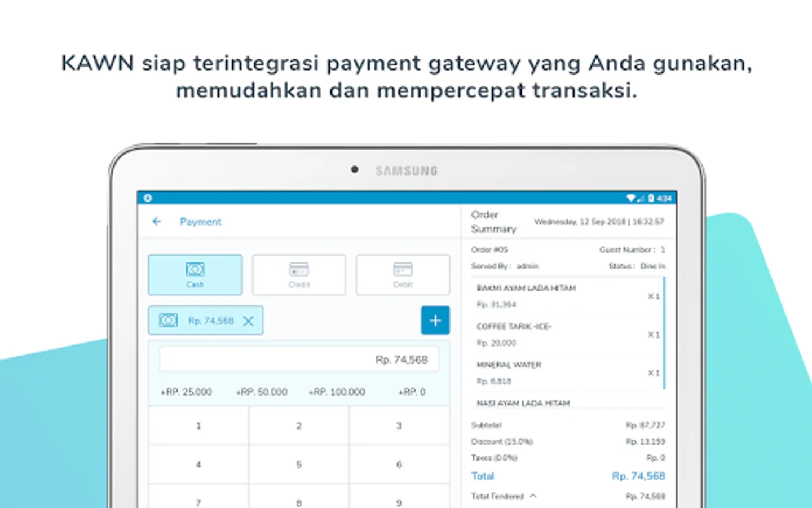812x508 pixels.
Task: Click the amount field showing Rp. 74,568
Action: pos(299,360)
